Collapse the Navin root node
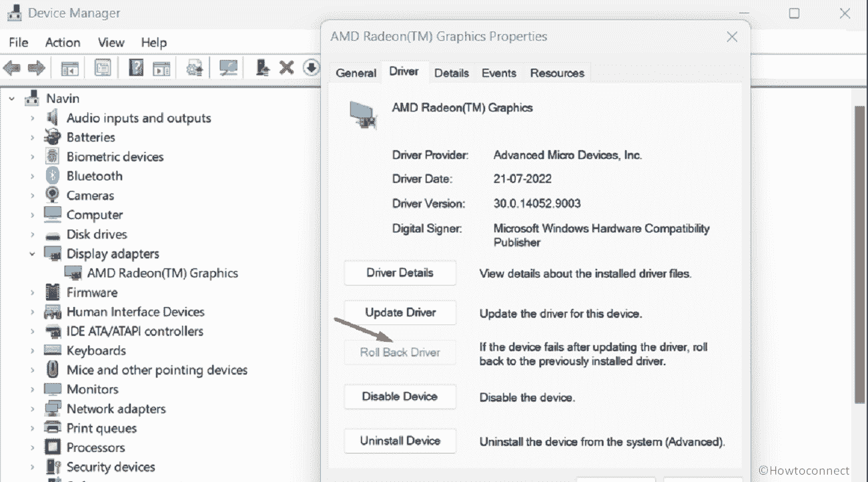This screenshot has width=868, height=482. click(11, 99)
